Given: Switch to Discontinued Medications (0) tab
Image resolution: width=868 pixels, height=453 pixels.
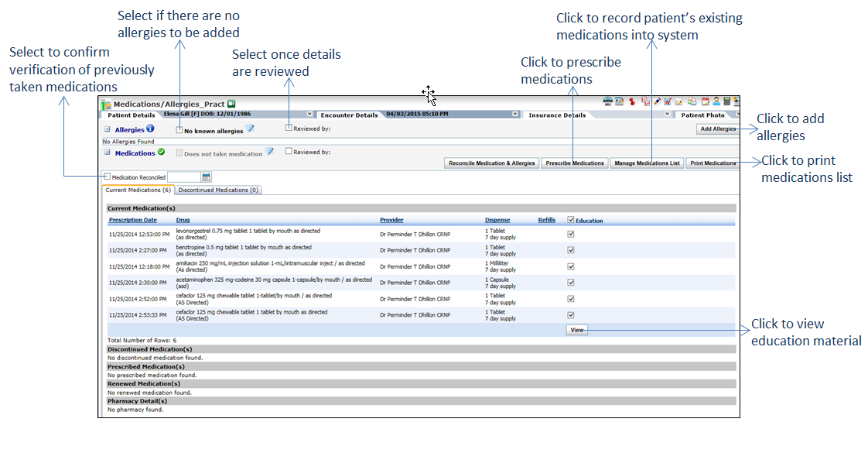Looking at the screenshot, I should pyautogui.click(x=218, y=190).
